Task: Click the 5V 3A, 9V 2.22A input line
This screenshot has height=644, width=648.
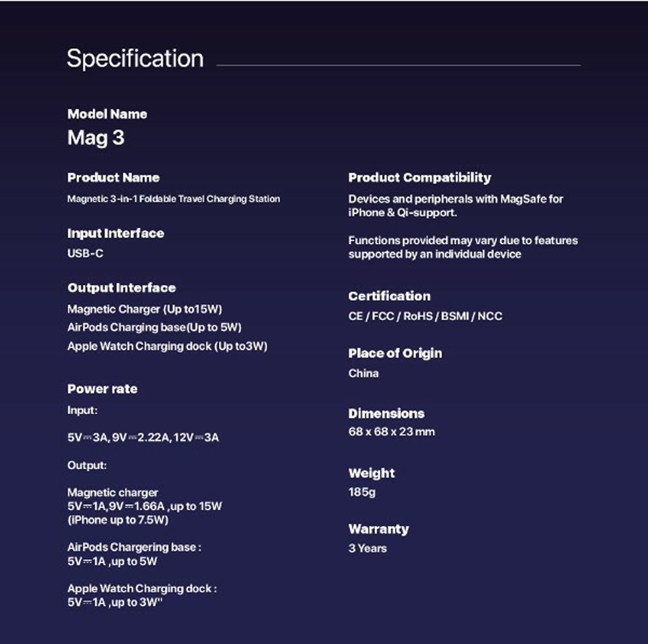Action: coord(143,438)
